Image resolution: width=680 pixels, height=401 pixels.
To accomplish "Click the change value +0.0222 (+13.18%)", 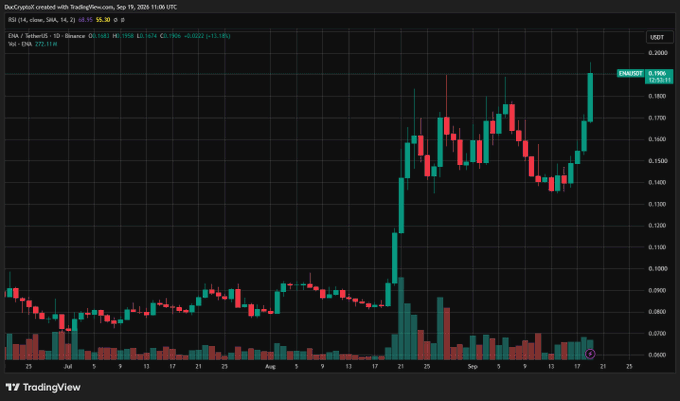I will pyautogui.click(x=207, y=36).
